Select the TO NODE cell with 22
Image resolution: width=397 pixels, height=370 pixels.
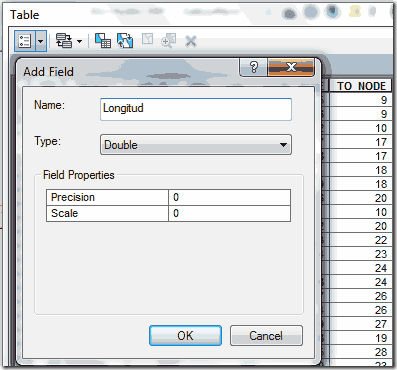pyautogui.click(x=361, y=240)
